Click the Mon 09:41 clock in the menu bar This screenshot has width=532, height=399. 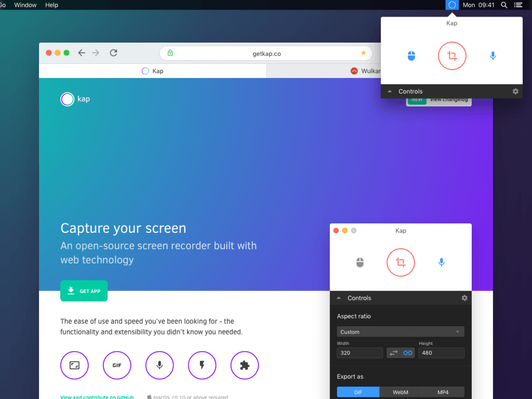(x=478, y=5)
